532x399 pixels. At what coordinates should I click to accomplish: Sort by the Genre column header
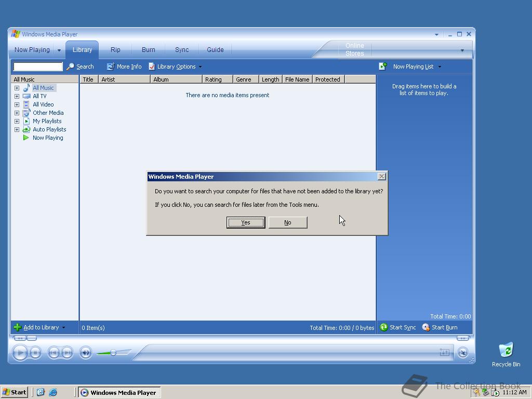point(246,79)
